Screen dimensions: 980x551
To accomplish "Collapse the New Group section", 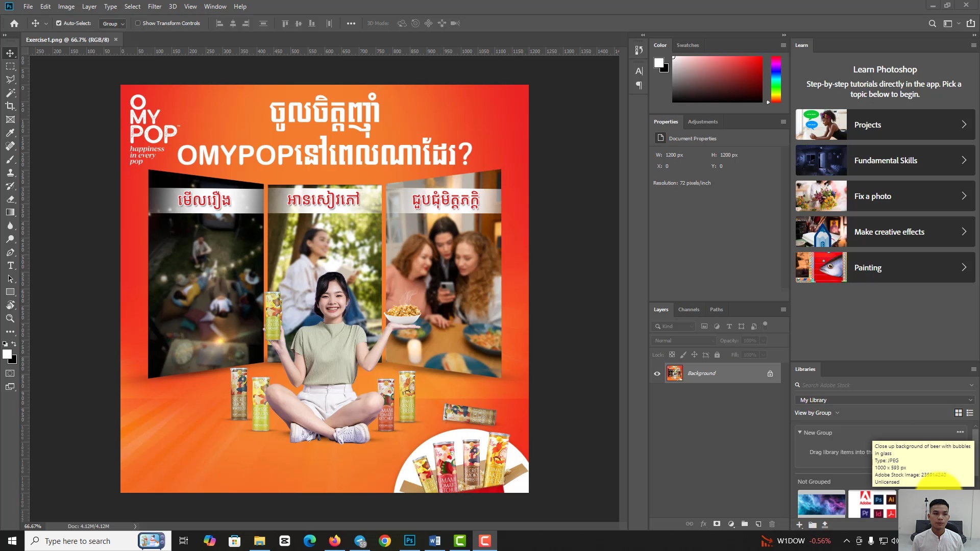I will click(x=800, y=433).
